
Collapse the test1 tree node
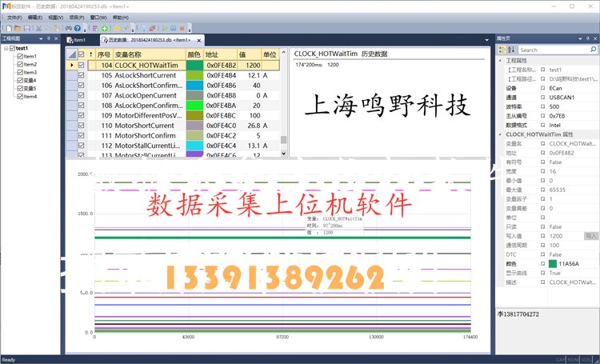pos(6,48)
